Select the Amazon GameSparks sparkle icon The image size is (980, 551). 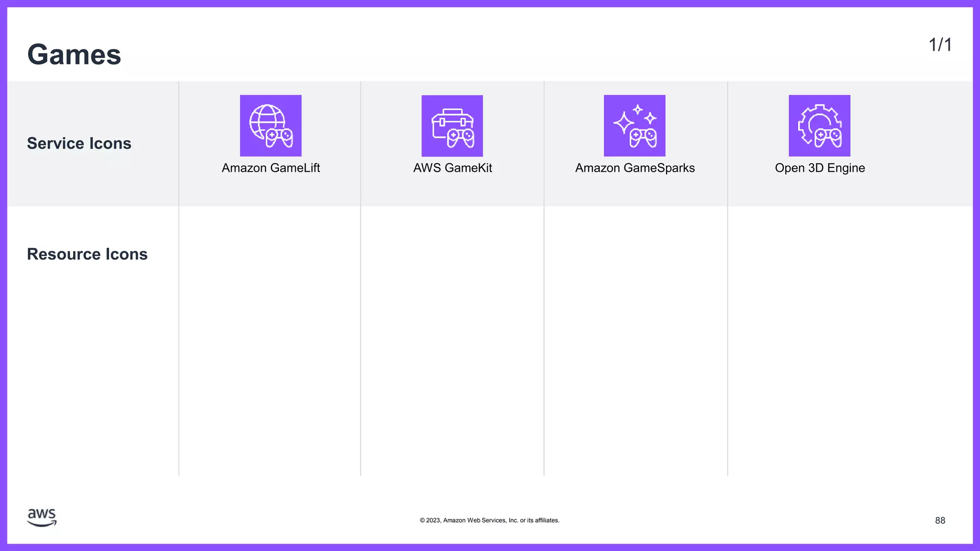[635, 126]
